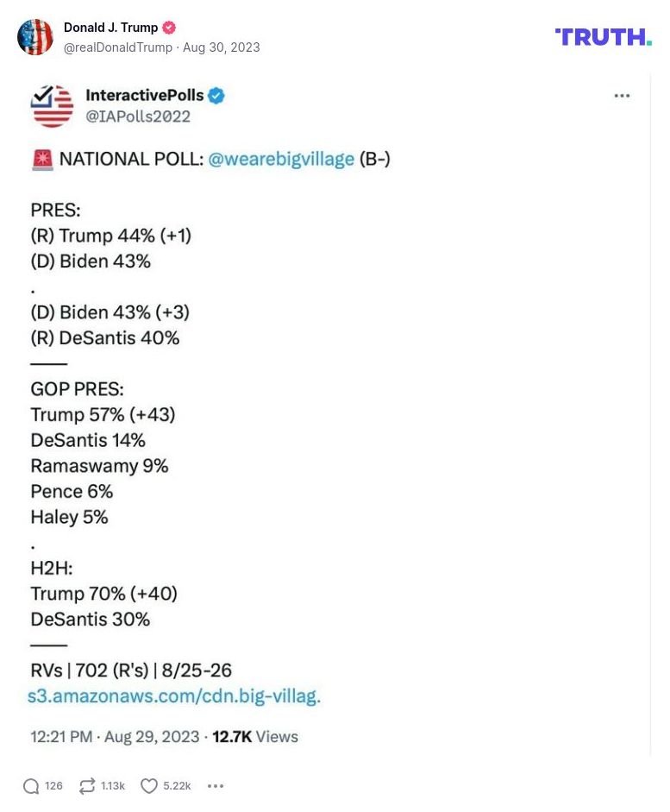This screenshot has width=670, height=812.
Task: Open the reply icon on Trump's post
Action: (34, 786)
